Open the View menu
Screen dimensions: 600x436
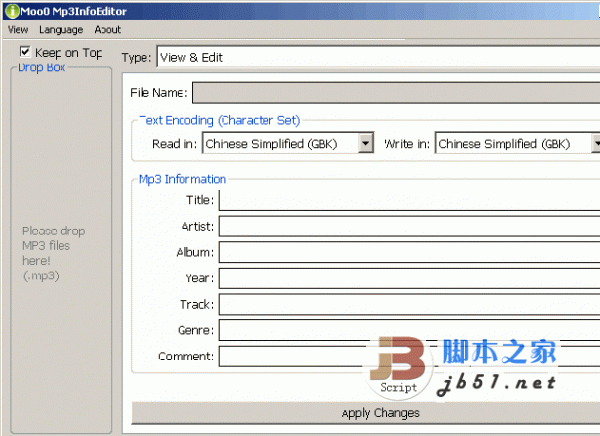click(18, 29)
